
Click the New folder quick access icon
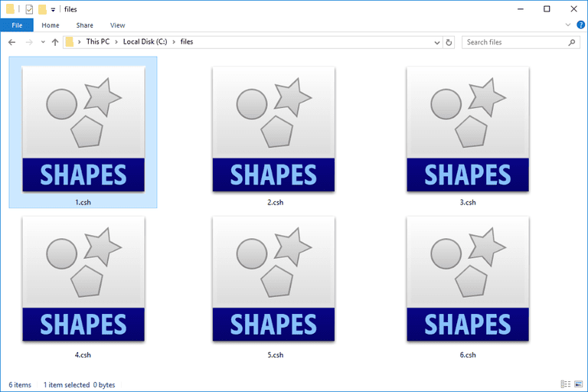[42, 9]
